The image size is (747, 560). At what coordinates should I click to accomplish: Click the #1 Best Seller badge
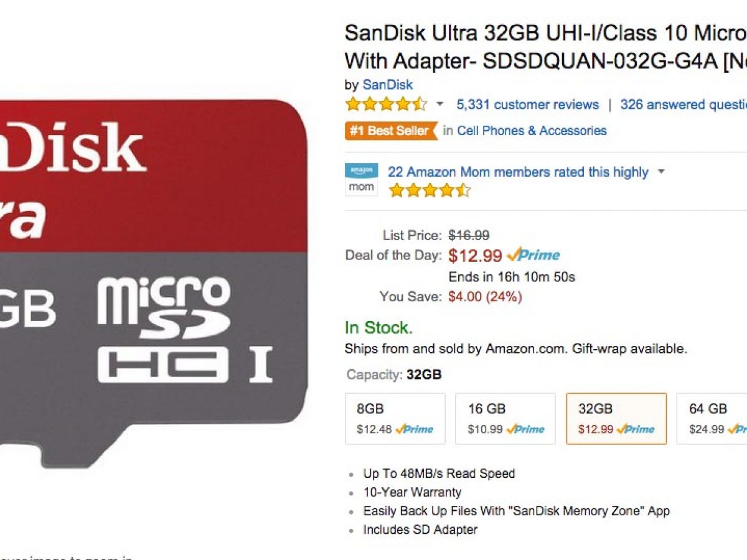coord(390,131)
